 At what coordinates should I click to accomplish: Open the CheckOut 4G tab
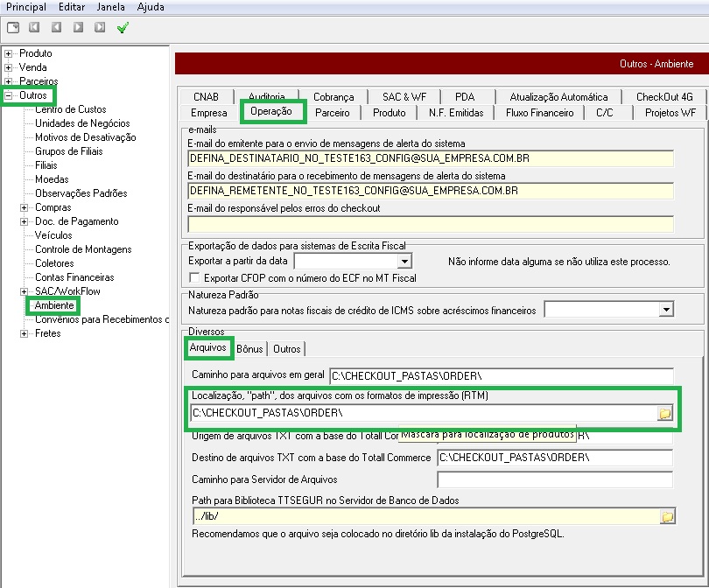click(664, 97)
